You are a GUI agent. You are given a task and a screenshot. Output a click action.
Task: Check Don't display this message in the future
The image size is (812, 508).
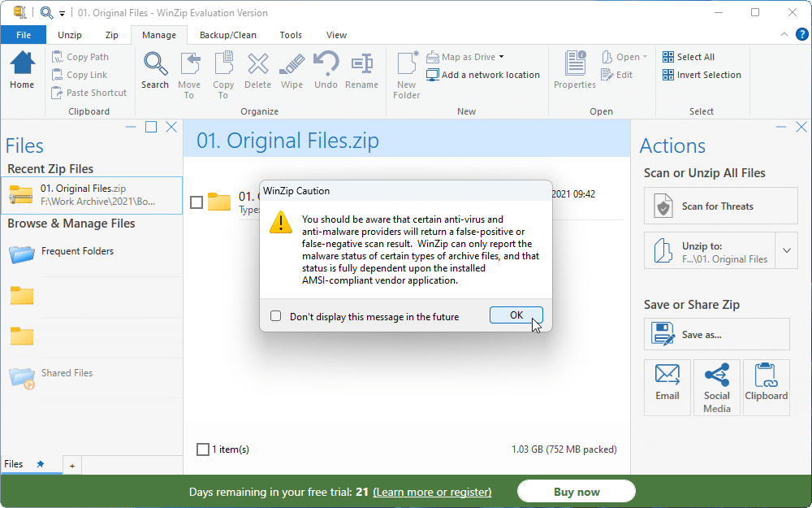pos(275,315)
